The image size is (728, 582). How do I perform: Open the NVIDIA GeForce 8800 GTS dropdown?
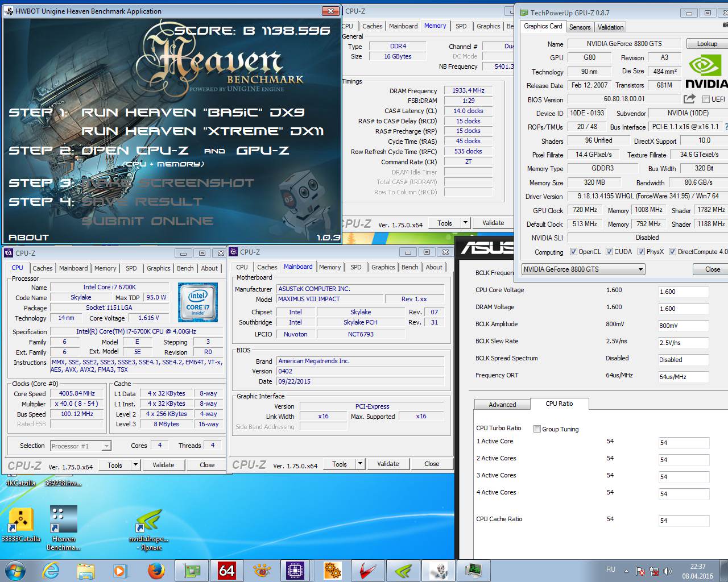(x=583, y=269)
